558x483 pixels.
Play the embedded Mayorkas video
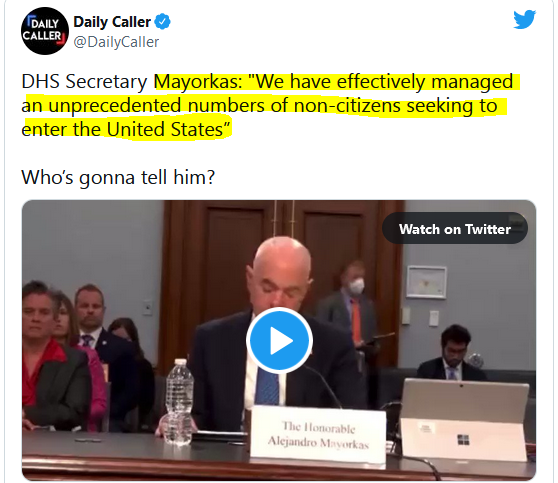279,341
